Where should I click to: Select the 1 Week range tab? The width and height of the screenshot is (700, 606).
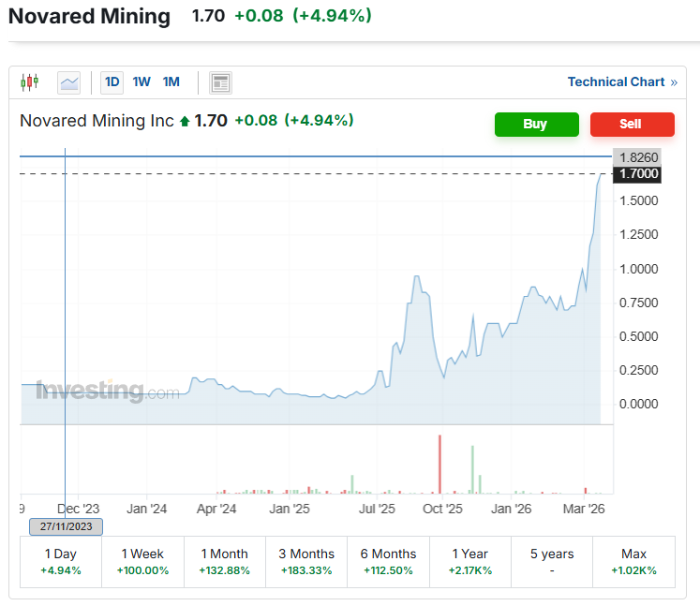[142, 561]
